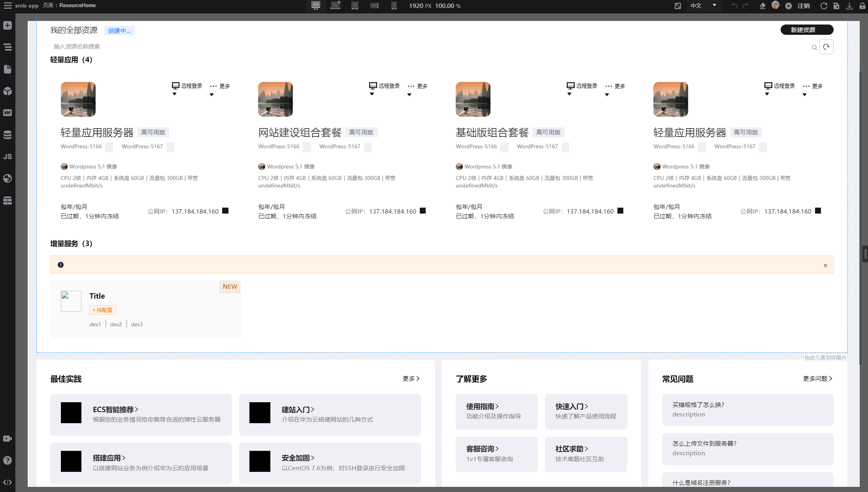The width and height of the screenshot is (868, 492).
Task: Open the JS panel in sidebar
Action: 8,157
